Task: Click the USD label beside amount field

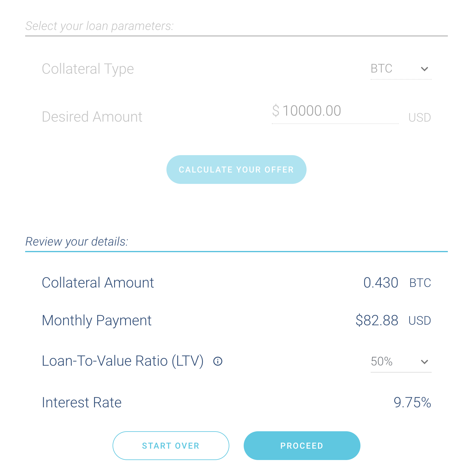Action: coord(420,117)
